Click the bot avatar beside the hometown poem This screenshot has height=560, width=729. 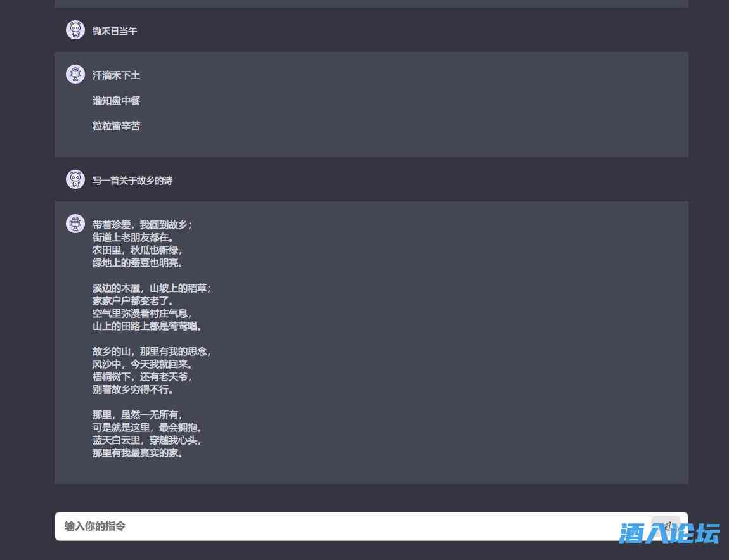tap(75, 224)
